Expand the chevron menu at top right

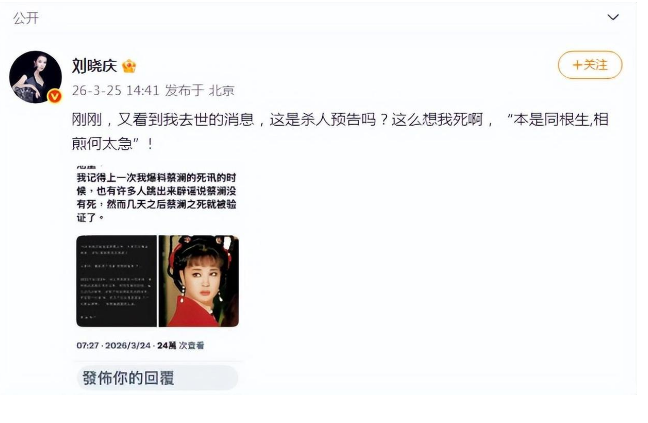click(x=613, y=17)
